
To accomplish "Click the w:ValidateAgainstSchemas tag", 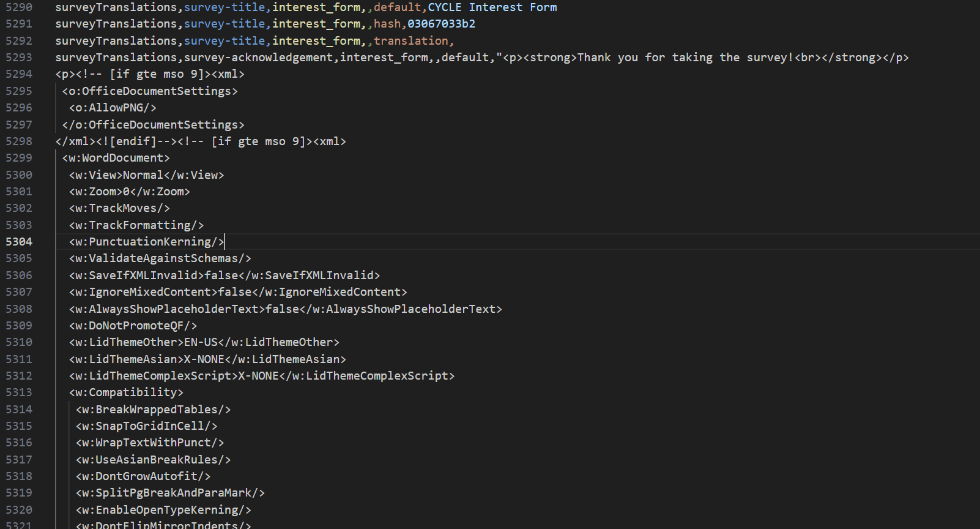I will [160, 258].
